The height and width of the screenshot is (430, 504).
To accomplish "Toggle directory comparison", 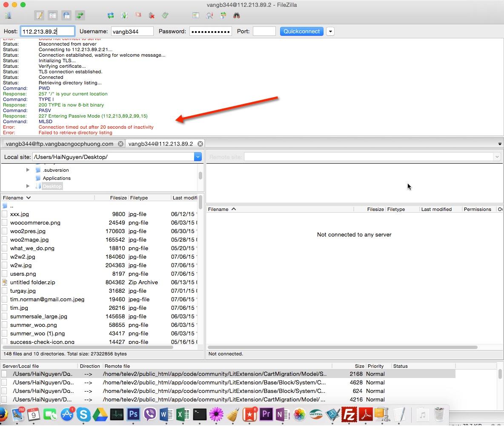I will click(209, 15).
